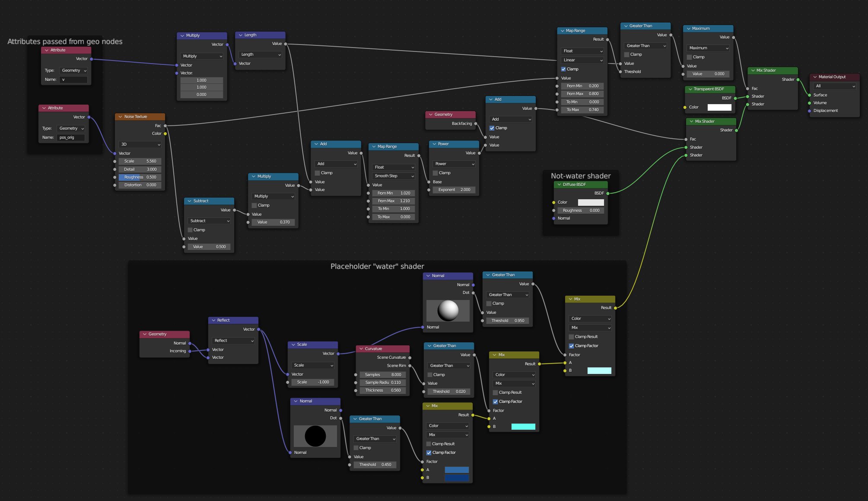The width and height of the screenshot is (868, 501).
Task: Click the white sphere preview in the Normal node
Action: pyautogui.click(x=448, y=311)
